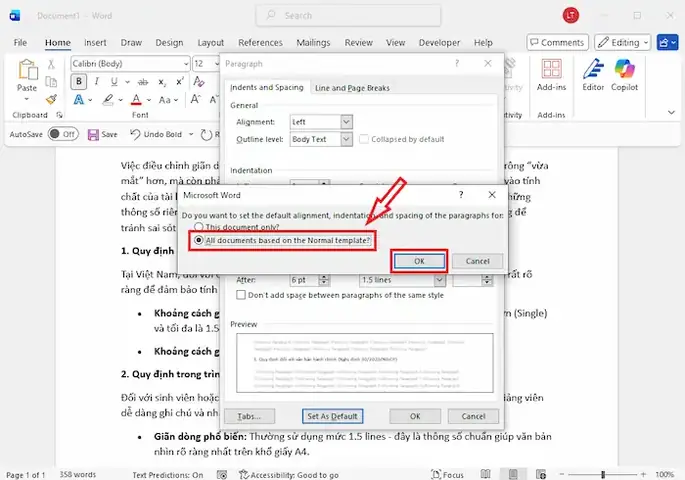Open the Editing mode dropdown

click(x=623, y=43)
